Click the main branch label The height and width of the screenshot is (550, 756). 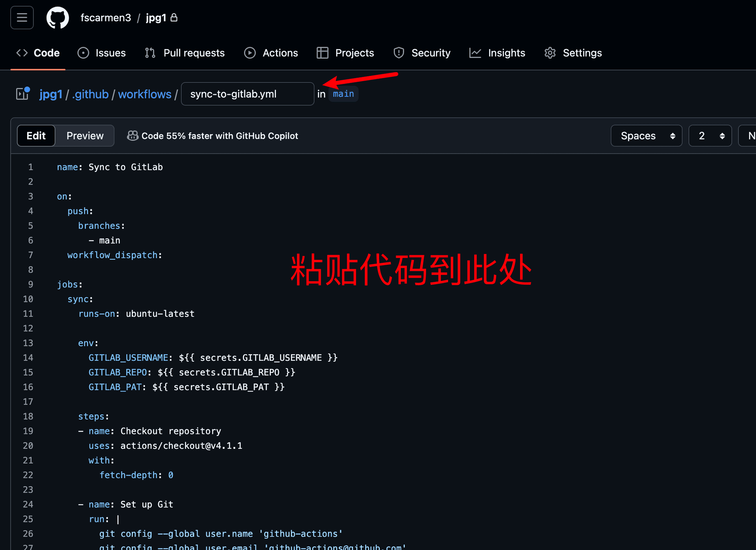click(343, 94)
